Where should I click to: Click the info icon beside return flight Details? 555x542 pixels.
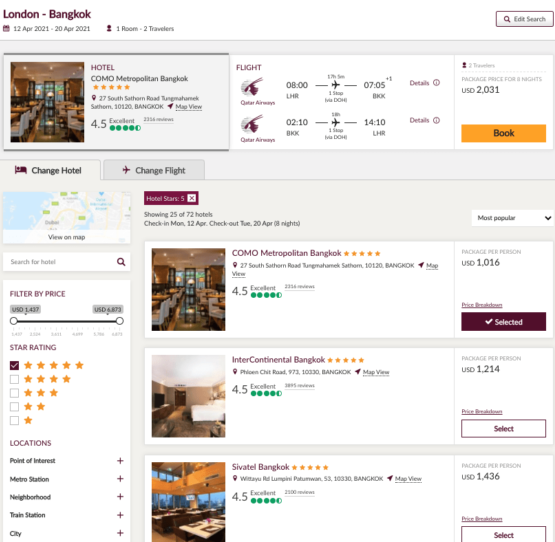(x=436, y=120)
